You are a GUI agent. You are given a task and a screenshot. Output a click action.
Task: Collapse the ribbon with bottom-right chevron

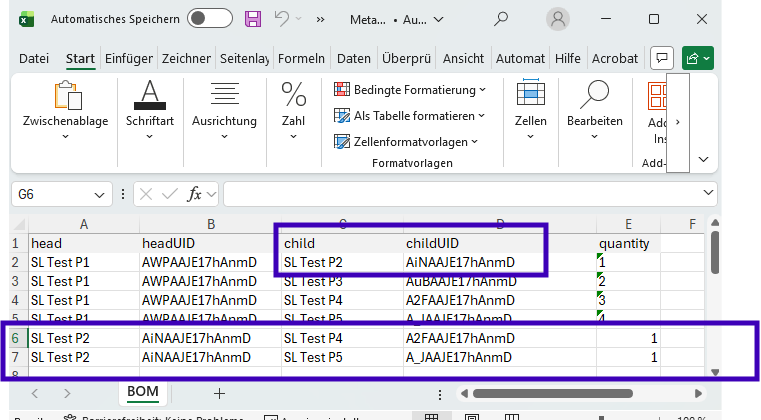pyautogui.click(x=703, y=159)
